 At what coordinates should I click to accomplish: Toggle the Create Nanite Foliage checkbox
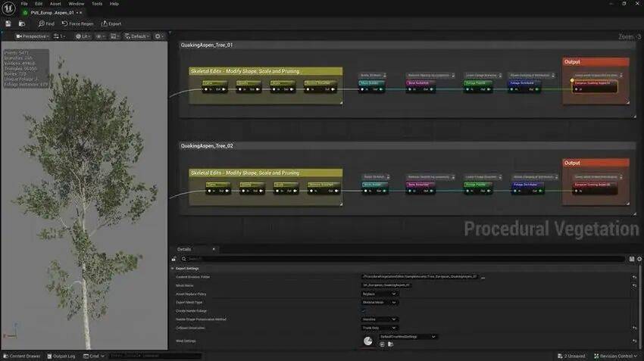363,310
